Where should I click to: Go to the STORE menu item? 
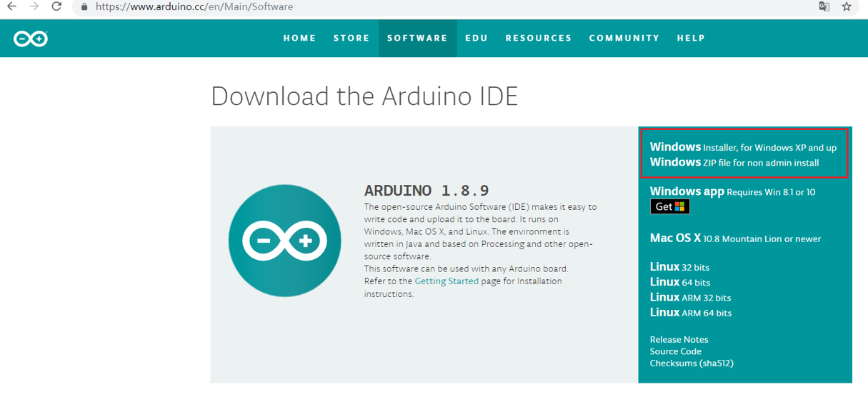tap(351, 39)
